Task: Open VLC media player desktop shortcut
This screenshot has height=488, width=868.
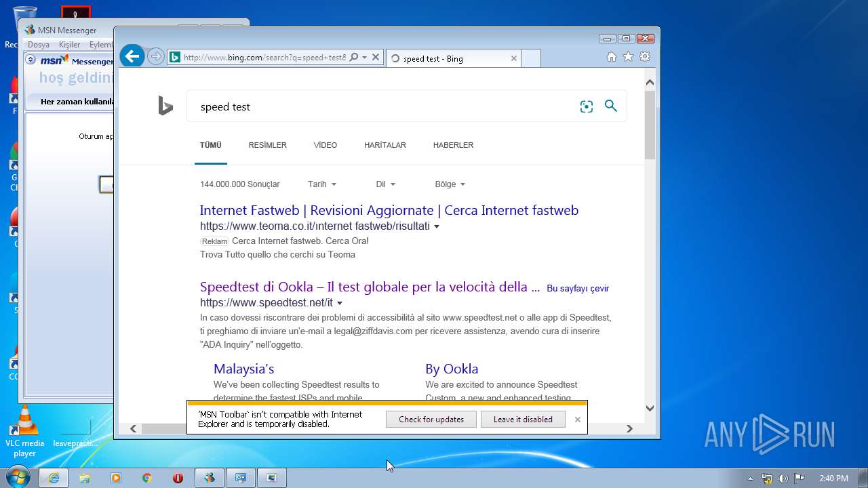Action: pos(25,430)
